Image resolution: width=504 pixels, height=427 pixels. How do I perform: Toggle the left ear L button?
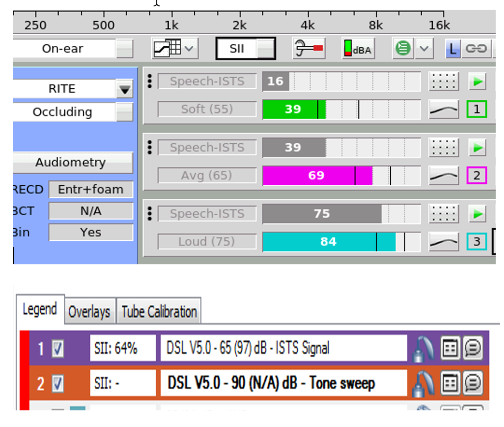coord(453,49)
